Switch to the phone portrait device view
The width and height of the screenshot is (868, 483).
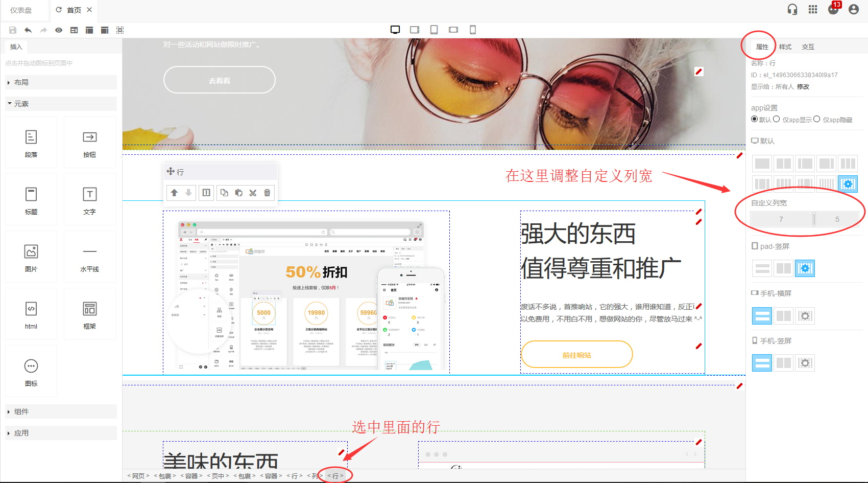pos(473,30)
